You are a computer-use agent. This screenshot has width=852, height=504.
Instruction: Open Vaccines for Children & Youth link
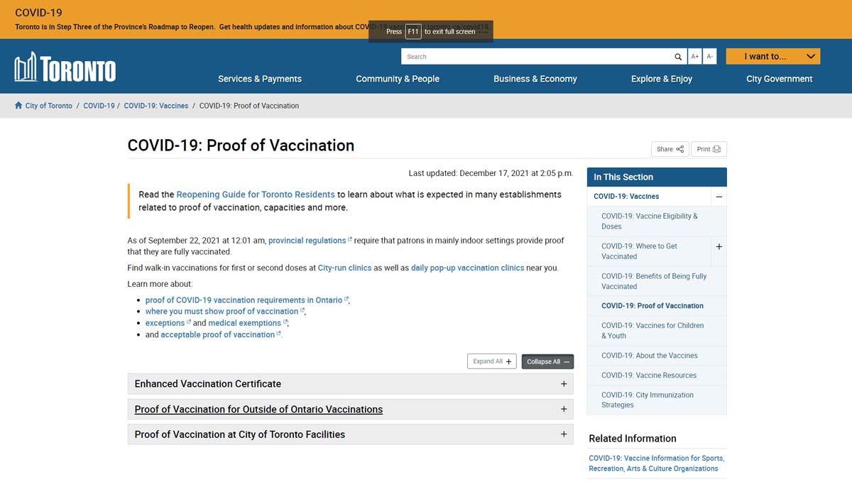click(x=652, y=331)
